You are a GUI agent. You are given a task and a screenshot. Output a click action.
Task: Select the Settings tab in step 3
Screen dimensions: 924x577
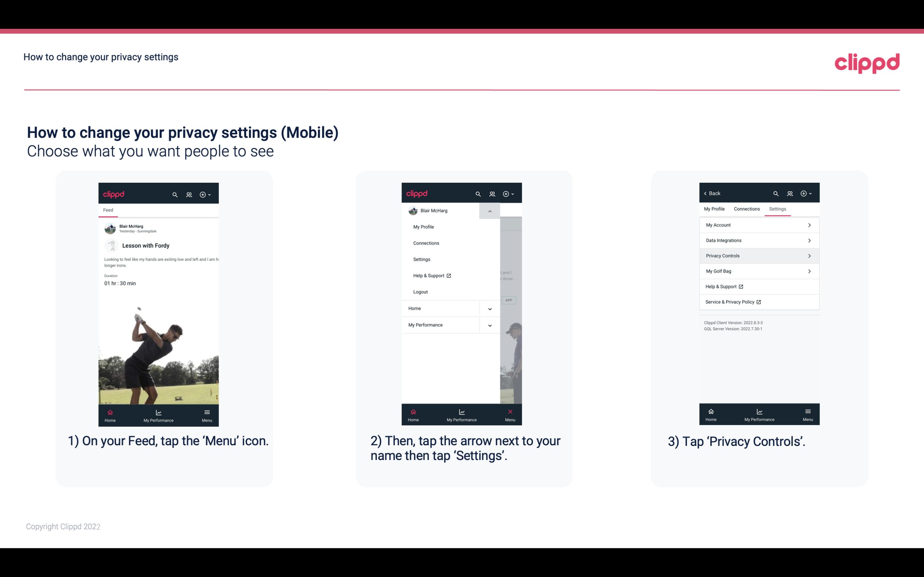(x=777, y=208)
